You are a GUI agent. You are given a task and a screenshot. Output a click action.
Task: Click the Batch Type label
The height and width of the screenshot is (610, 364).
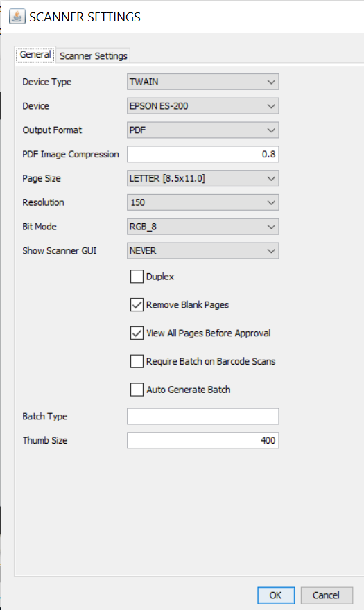(x=45, y=417)
